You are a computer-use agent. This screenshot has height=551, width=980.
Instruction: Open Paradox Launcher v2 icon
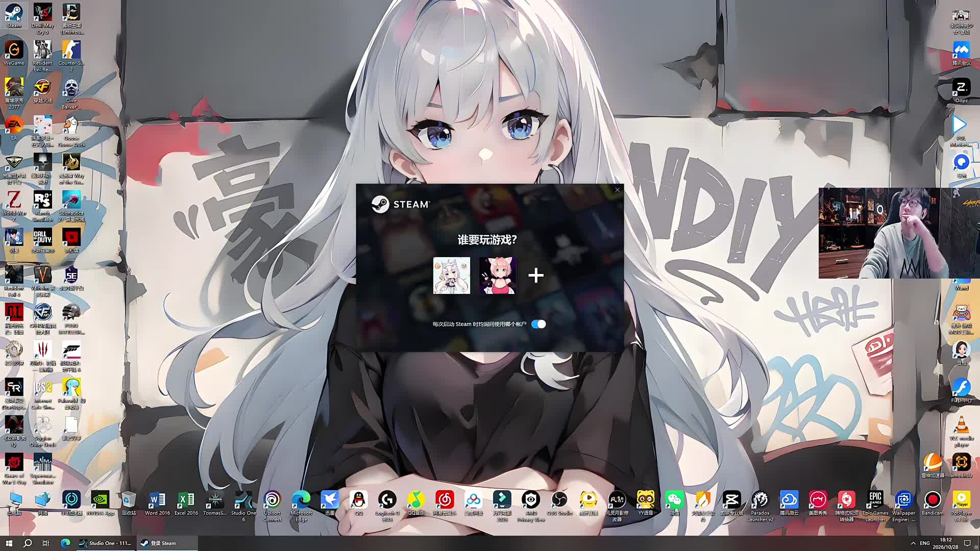(x=760, y=507)
